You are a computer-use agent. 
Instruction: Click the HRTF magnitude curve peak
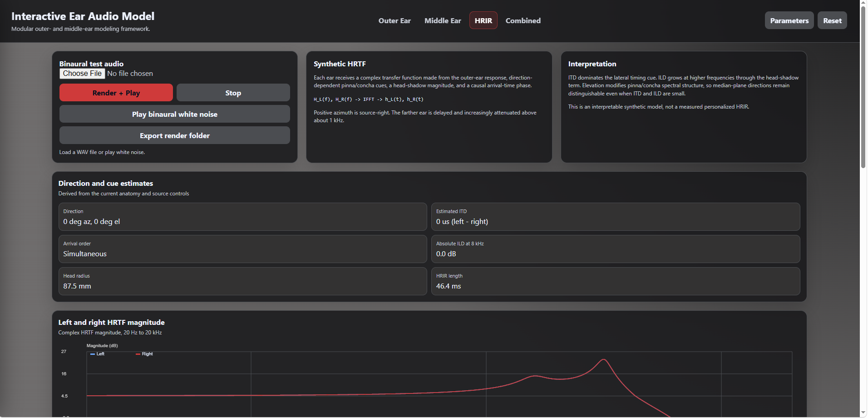pos(603,360)
